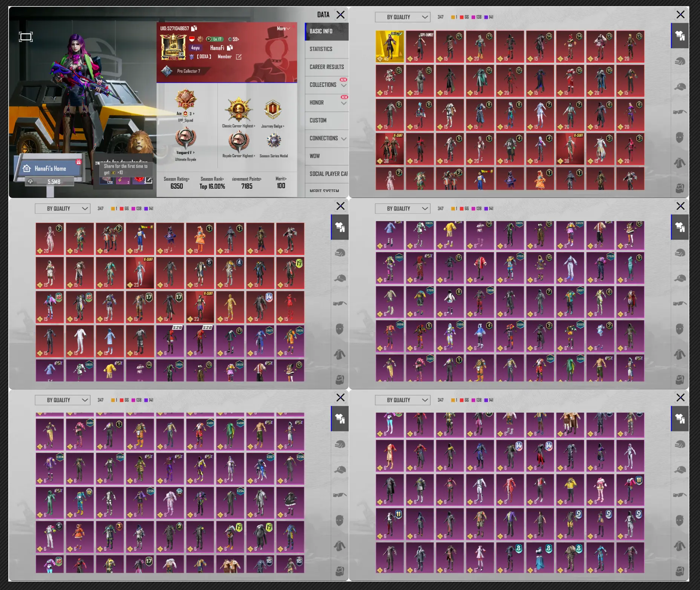700x590 pixels.
Task: Select the jacket category icon in top-right inventory
Action: point(680,163)
